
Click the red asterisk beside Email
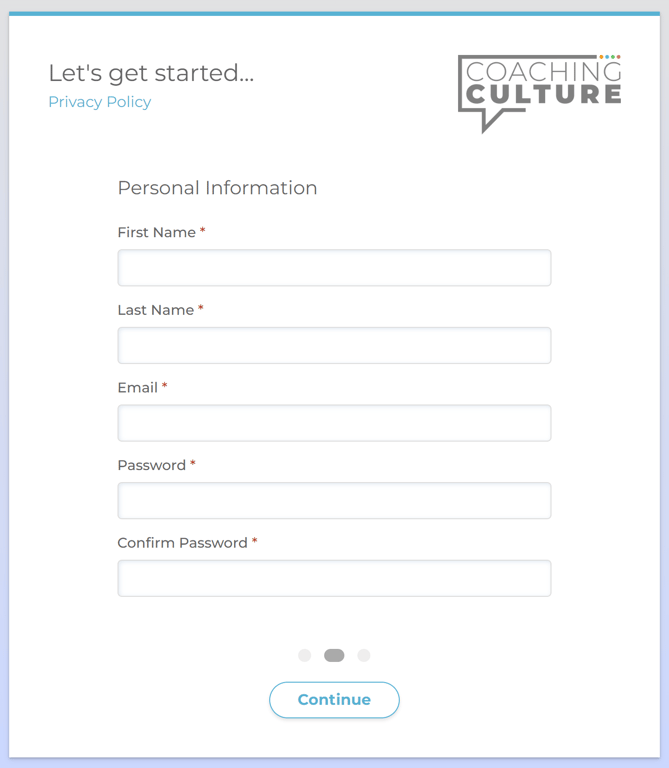pyautogui.click(x=165, y=386)
